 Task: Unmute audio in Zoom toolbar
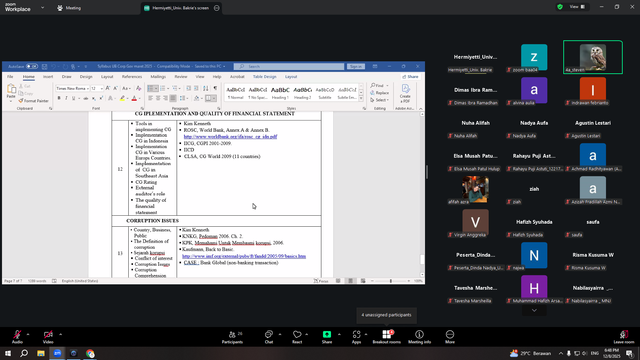(x=17, y=337)
